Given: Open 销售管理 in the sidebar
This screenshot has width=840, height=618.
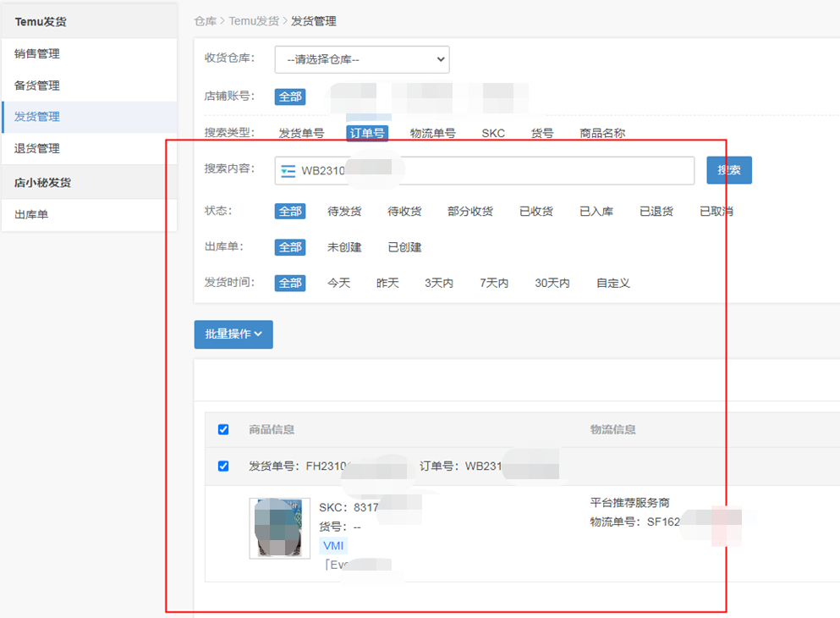Looking at the screenshot, I should (37, 53).
